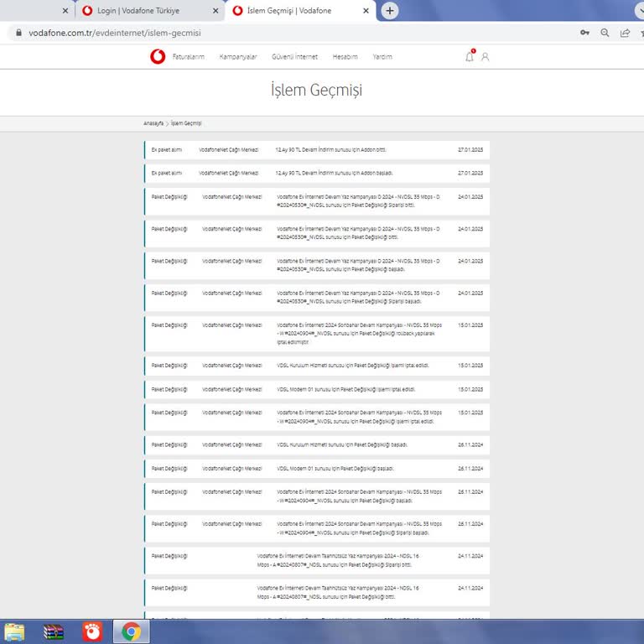Click the VDSL Kurulum Hizmeti başladı row 26.11.2024
Image resolution: width=644 pixels, height=644 pixels.
pos(317,444)
